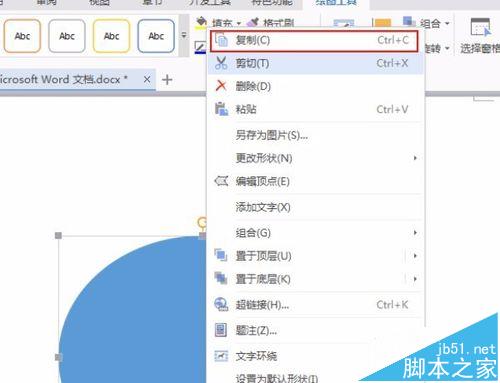Select Save as Picture menu entry
500x383 pixels.
(272, 135)
